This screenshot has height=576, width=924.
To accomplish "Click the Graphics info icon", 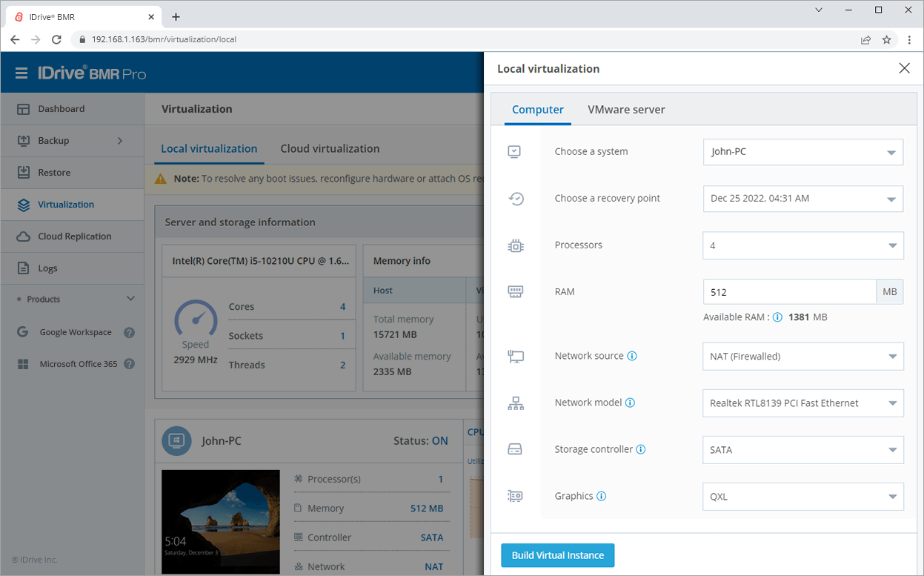I will pos(602,496).
